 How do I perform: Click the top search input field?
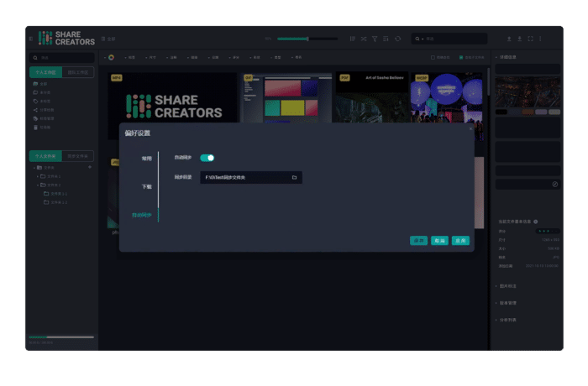pos(449,39)
